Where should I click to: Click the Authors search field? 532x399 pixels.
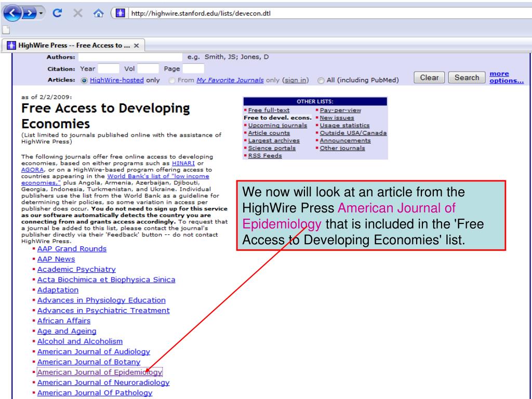pyautogui.click(x=130, y=57)
